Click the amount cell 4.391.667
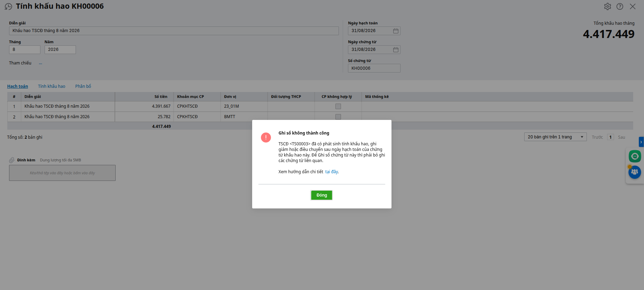Image resolution: width=644 pixels, height=290 pixels. 144,106
